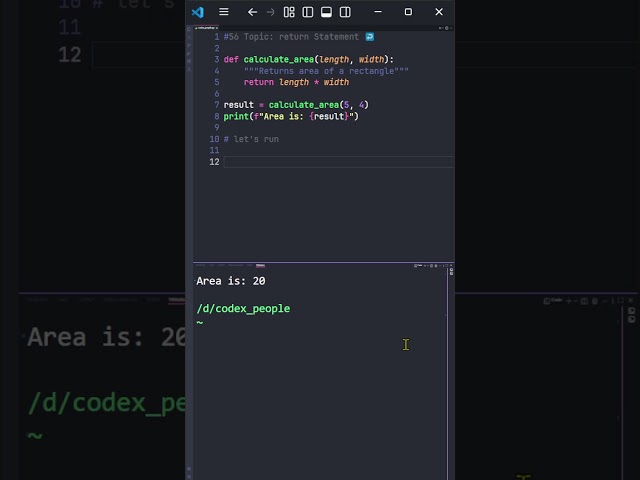Click line number 3 in the gutter
This screenshot has height=480, width=640.
click(217, 60)
